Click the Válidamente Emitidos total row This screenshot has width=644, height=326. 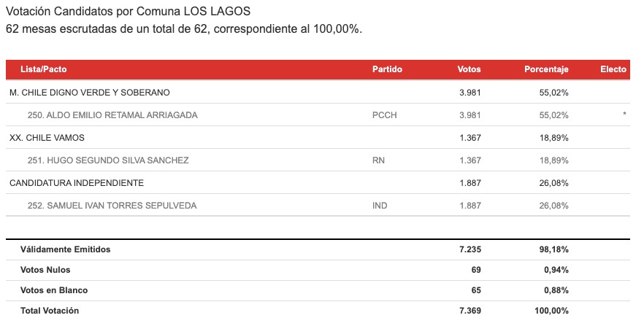tap(318, 249)
